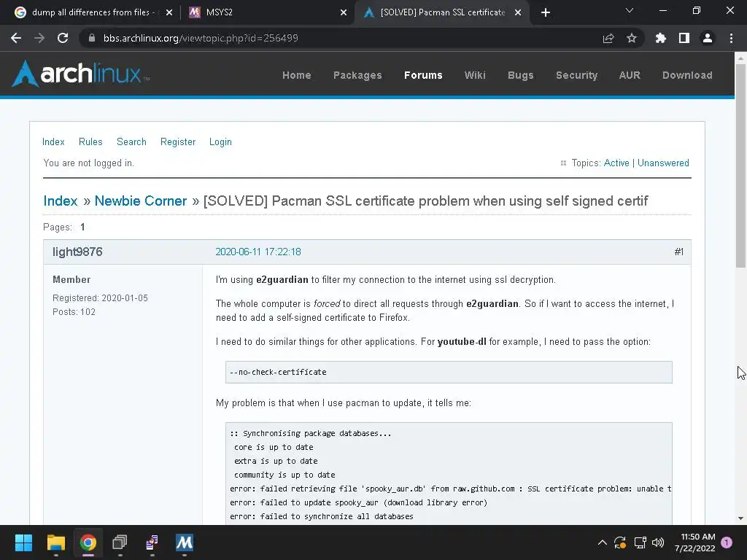The image size is (747, 560).
Task: Open Security in the Arch navigation bar
Action: (x=576, y=75)
